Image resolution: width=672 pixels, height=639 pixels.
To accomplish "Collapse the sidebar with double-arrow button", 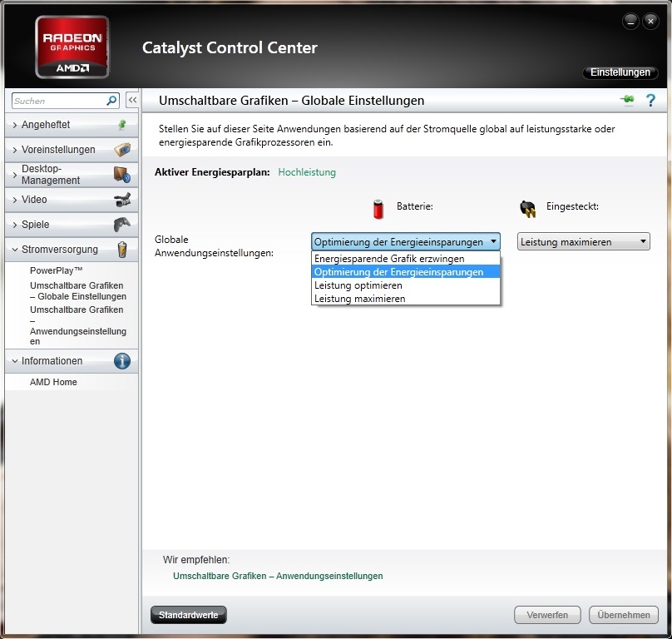I will tap(132, 101).
